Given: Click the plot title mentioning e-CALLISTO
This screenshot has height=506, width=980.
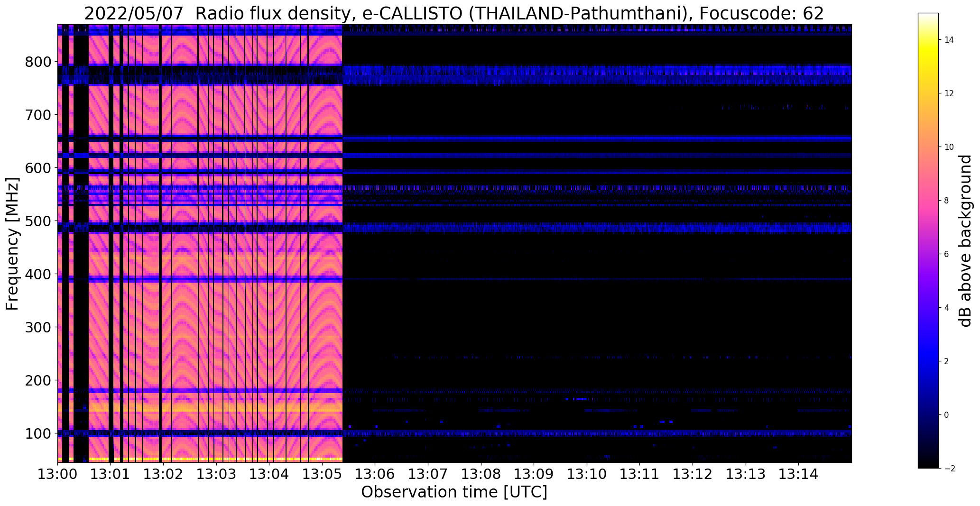Looking at the screenshot, I should (454, 14).
